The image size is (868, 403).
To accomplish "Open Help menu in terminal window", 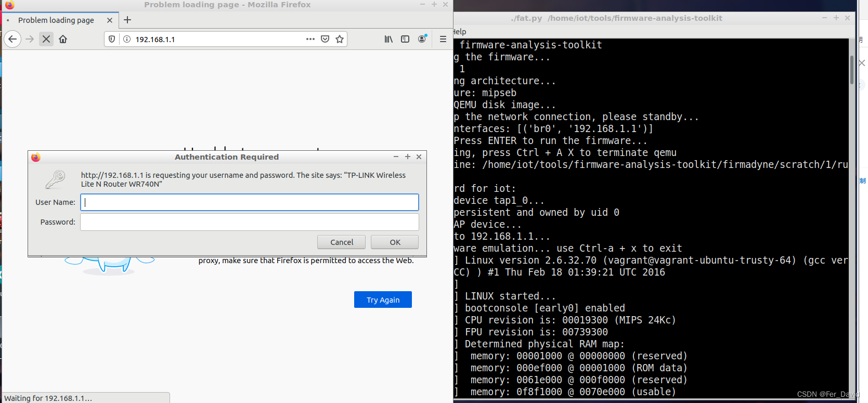I will tap(460, 32).
